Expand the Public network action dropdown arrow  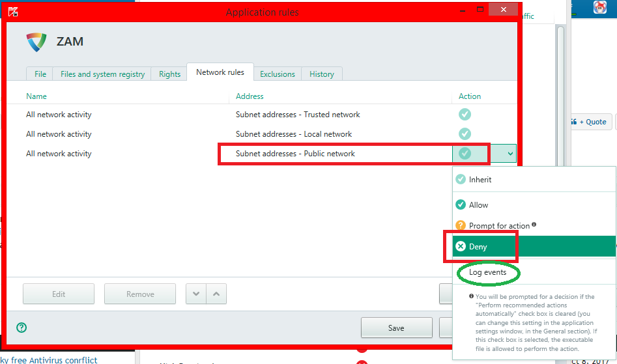(510, 154)
